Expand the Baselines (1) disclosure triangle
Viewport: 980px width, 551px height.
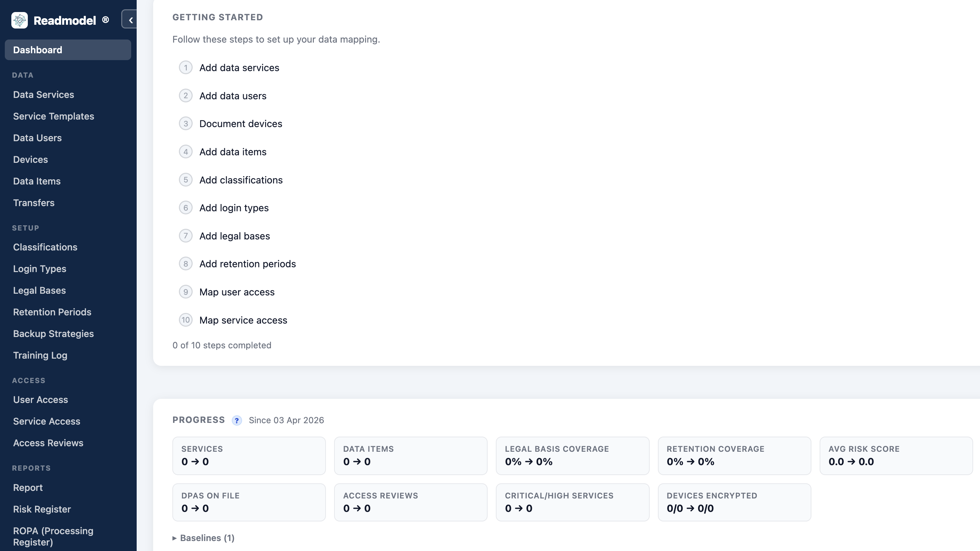click(x=175, y=538)
